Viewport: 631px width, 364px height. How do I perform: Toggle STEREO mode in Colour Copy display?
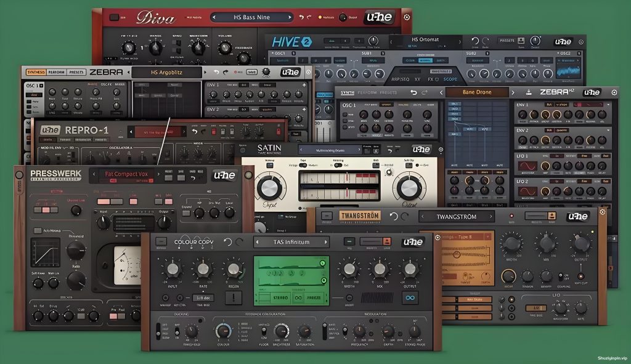[x=280, y=298]
